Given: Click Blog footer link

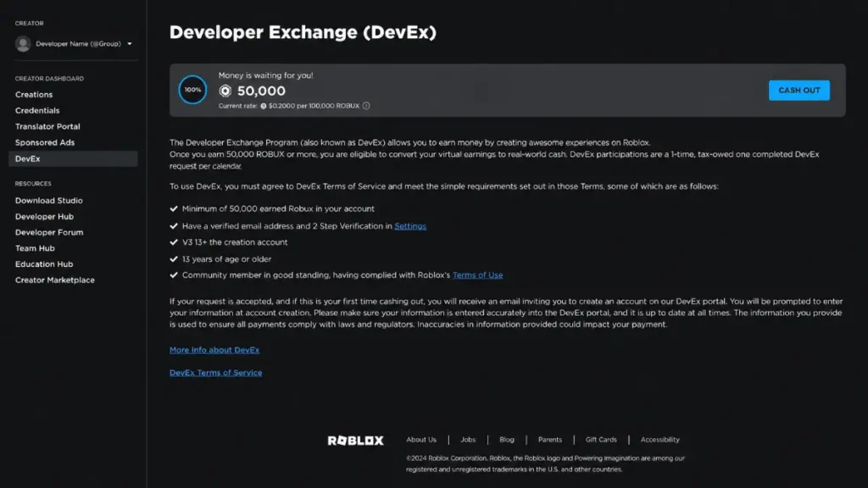Looking at the screenshot, I should tap(507, 440).
